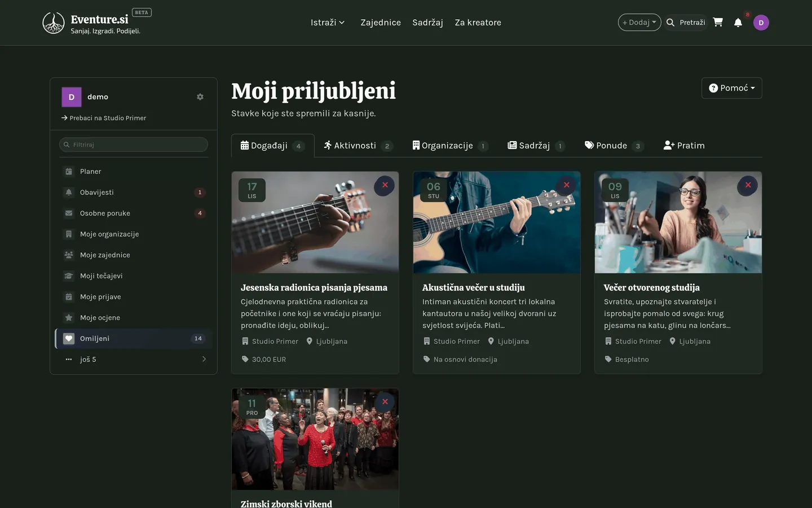
Task: Open Večer otvorenog studija title
Action: [x=652, y=287]
